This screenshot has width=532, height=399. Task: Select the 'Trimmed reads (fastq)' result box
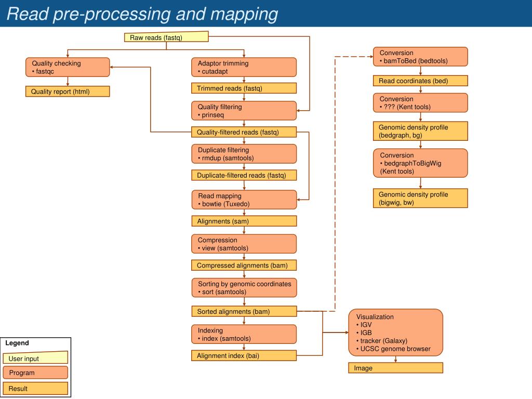[x=244, y=88]
